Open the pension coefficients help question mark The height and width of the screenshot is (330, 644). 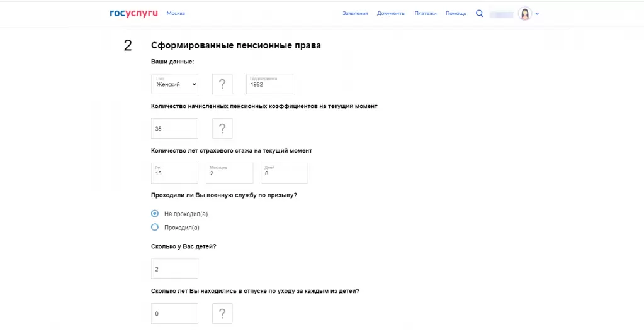tap(222, 129)
